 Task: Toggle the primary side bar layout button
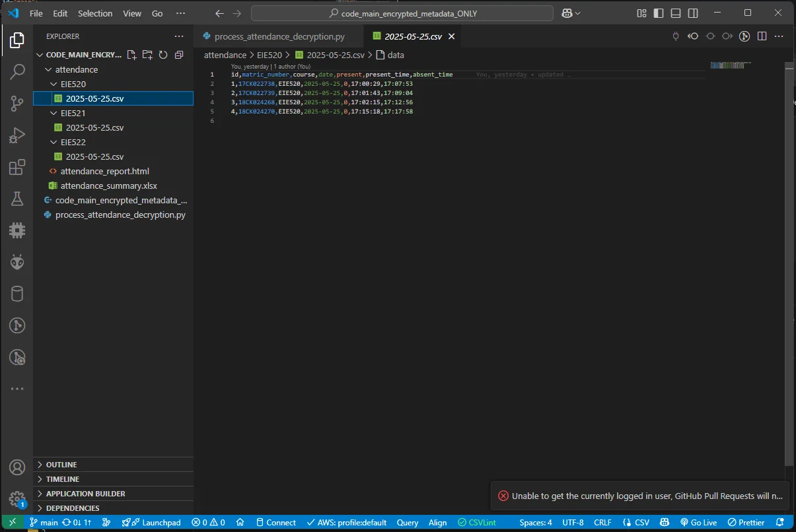coord(659,13)
